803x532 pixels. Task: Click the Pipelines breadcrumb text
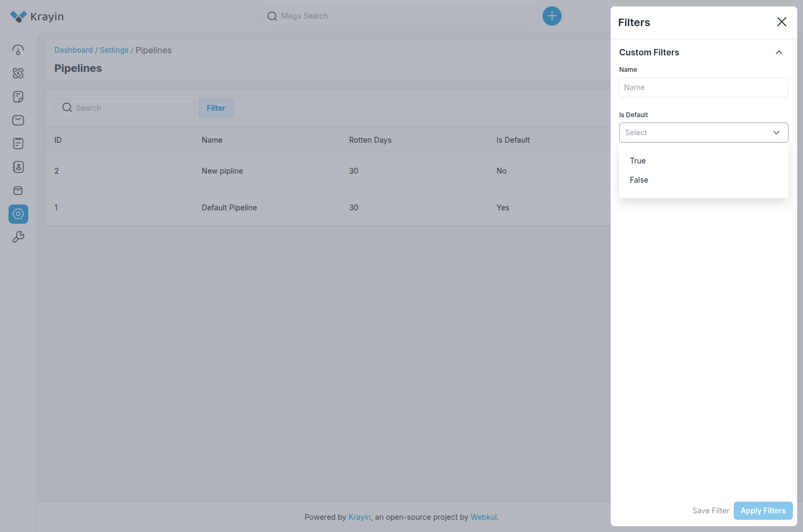coord(153,50)
